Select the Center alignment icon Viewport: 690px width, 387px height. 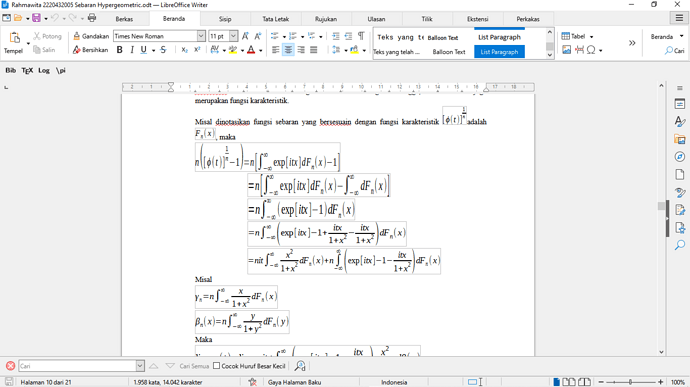(x=288, y=50)
